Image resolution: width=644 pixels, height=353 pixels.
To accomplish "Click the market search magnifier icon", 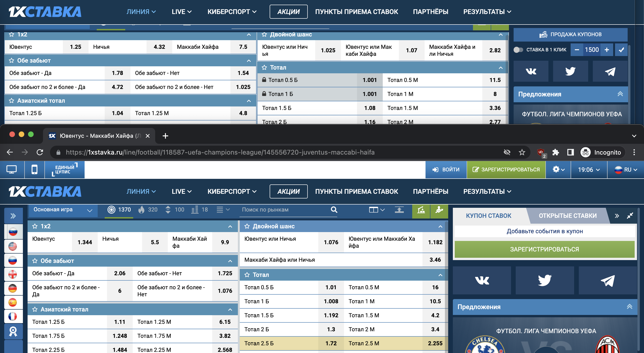I will coord(334,210).
